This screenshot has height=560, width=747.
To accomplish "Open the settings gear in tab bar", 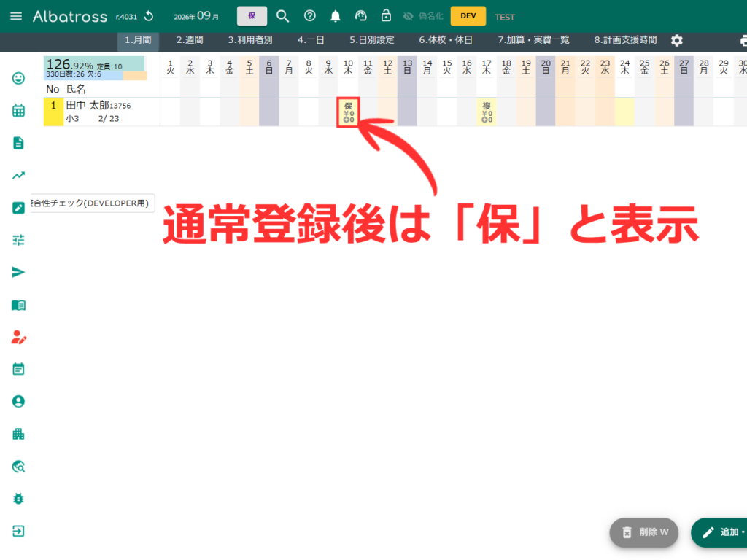I will [676, 41].
